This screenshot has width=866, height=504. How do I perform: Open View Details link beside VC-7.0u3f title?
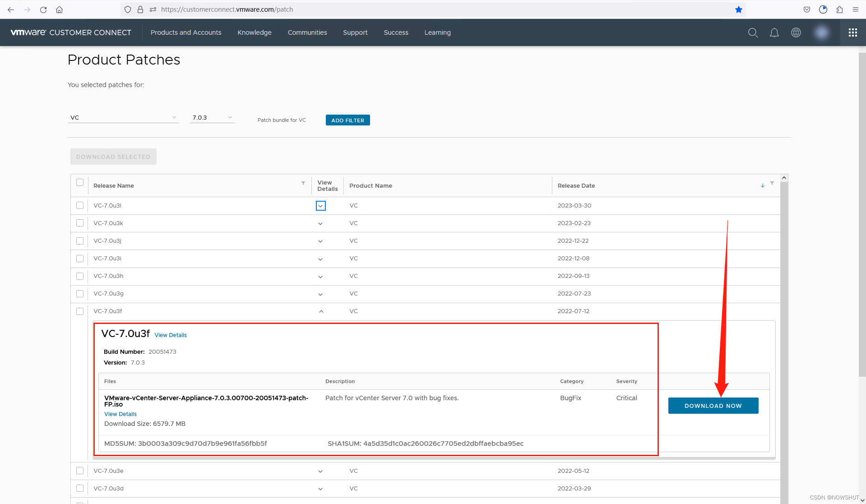(x=171, y=335)
